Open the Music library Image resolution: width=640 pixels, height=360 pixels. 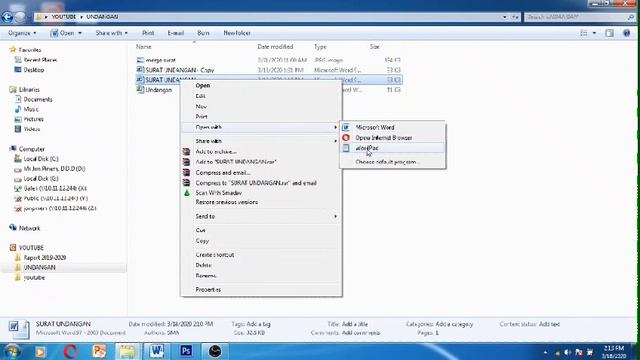pyautogui.click(x=31, y=109)
